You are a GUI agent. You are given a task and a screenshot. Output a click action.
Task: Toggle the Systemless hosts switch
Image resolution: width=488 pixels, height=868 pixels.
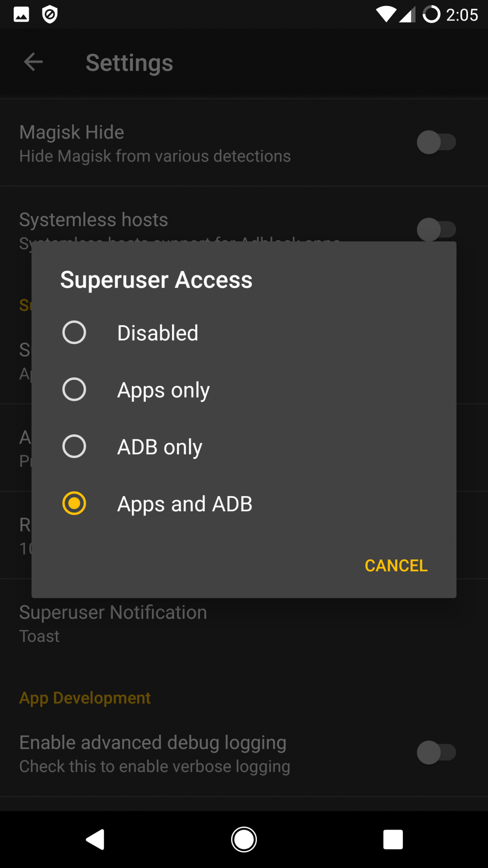pyautogui.click(x=436, y=230)
